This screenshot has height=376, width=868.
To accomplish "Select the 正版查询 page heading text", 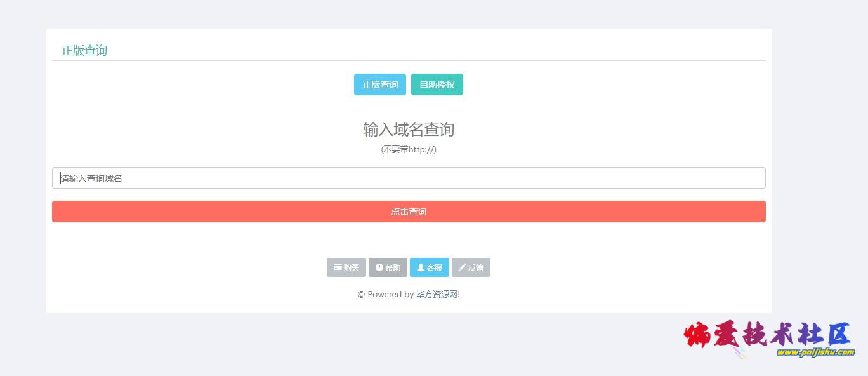I will click(x=84, y=50).
